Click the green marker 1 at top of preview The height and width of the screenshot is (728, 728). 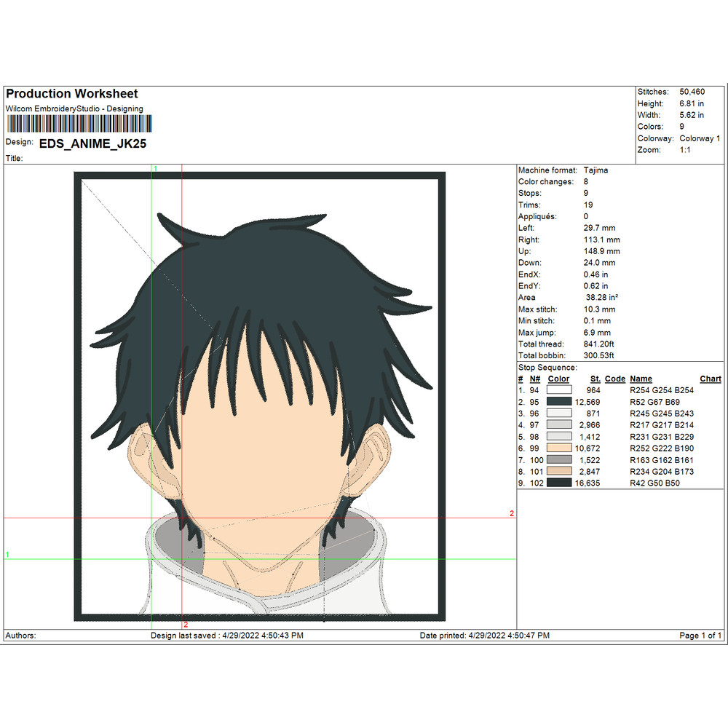155,169
